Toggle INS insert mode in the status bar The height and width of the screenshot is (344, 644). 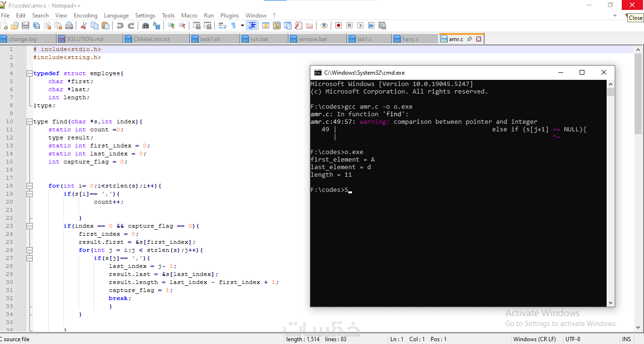point(626,339)
